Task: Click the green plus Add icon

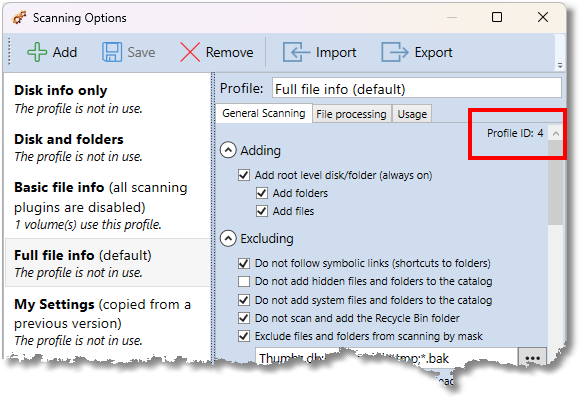Action: [x=37, y=52]
